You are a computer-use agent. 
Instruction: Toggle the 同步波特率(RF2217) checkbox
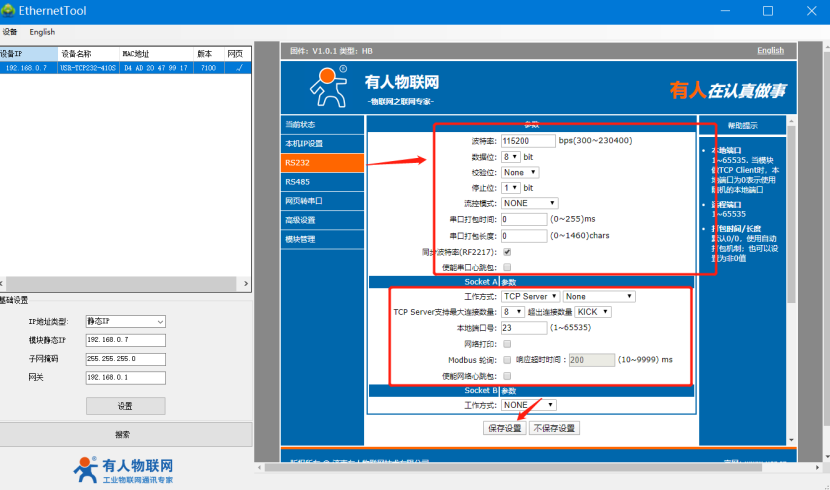[x=507, y=252]
